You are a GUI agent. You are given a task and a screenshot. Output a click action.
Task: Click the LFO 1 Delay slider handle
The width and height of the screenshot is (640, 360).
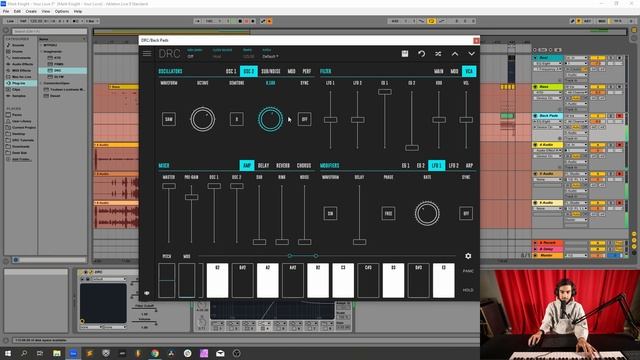click(359, 242)
